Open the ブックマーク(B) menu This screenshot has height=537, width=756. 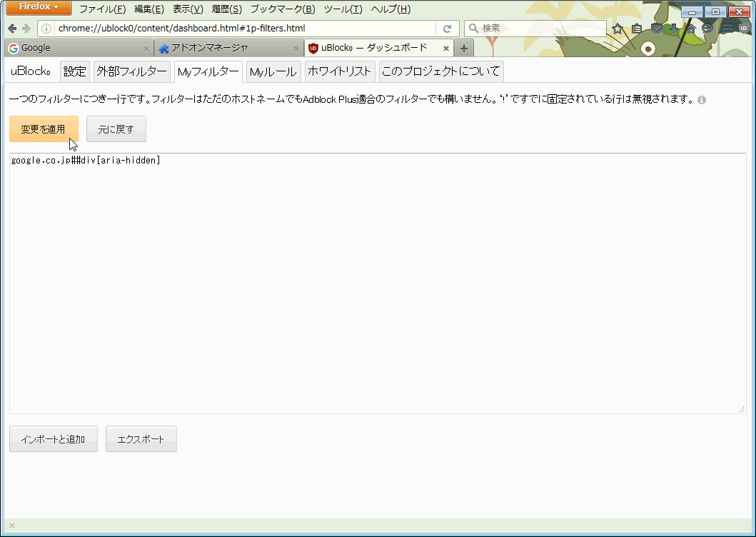coord(283,9)
